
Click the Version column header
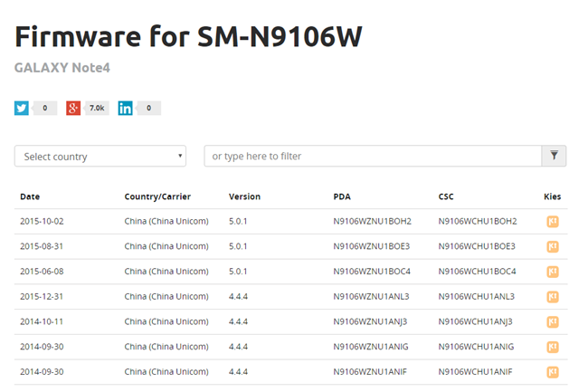pyautogui.click(x=244, y=196)
